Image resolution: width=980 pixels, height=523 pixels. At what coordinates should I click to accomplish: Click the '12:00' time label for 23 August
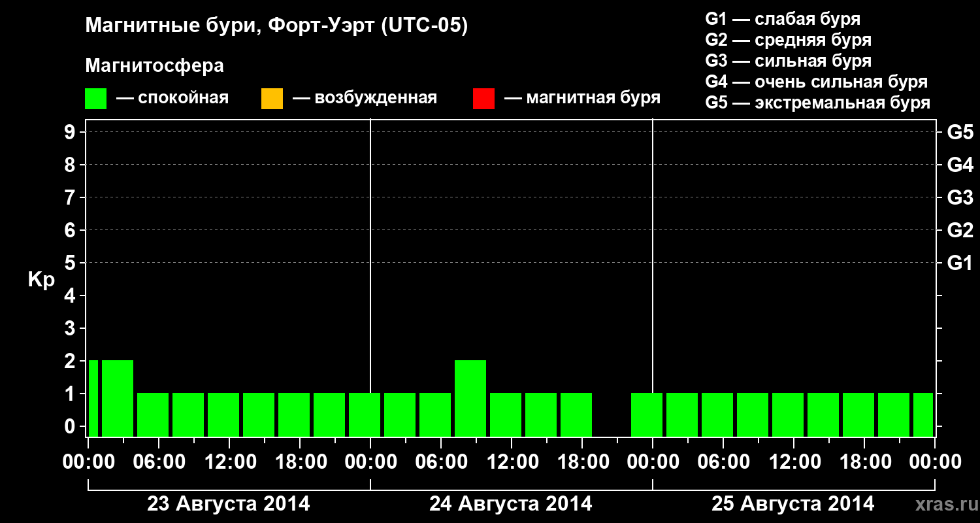point(229,462)
